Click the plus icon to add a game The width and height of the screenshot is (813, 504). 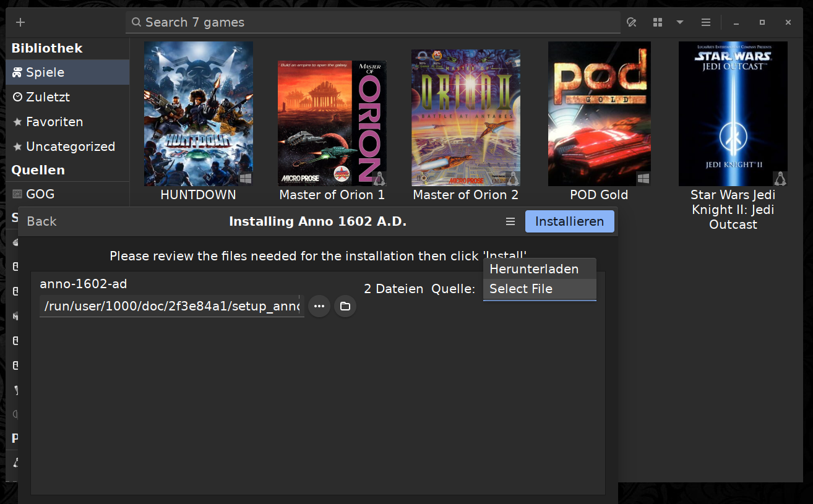pyautogui.click(x=20, y=22)
